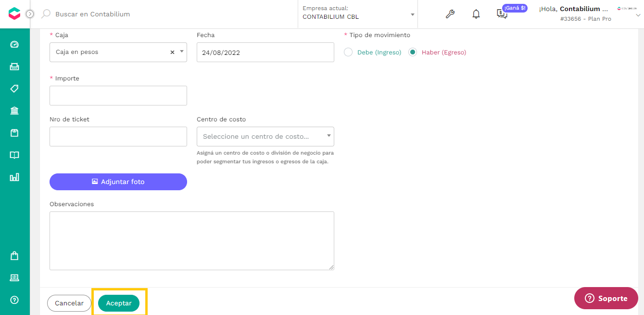644x315 pixels.
Task: Click the #33656 - Plan Pro text
Action: click(x=586, y=19)
